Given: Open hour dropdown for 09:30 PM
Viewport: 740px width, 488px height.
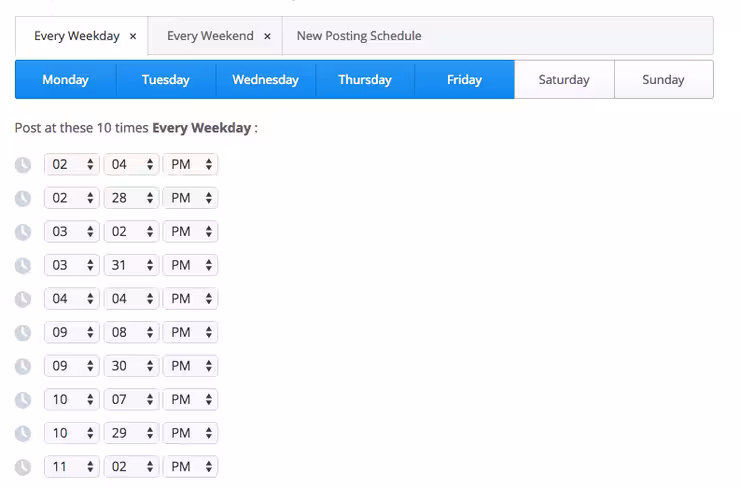Looking at the screenshot, I should point(72,366).
